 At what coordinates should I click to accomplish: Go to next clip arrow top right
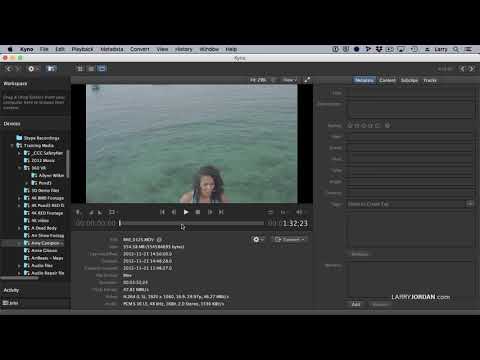[x=472, y=69]
